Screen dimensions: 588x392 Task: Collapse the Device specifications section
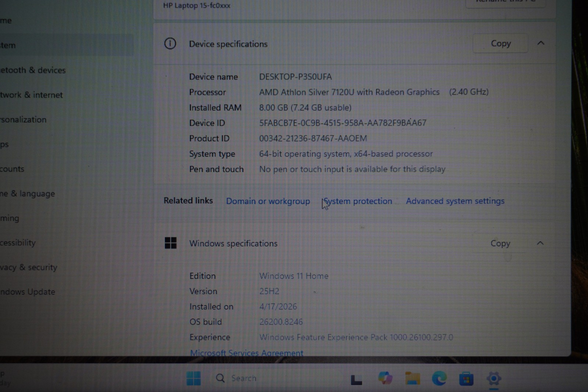(541, 43)
